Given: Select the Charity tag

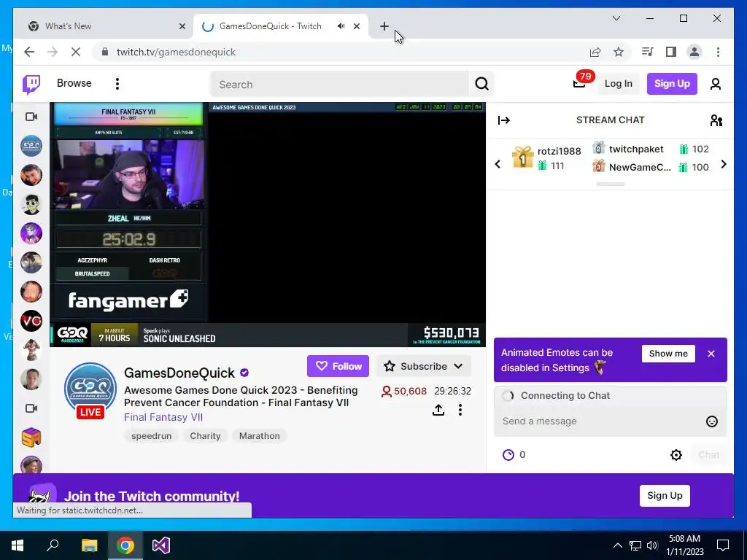Looking at the screenshot, I should tap(205, 436).
